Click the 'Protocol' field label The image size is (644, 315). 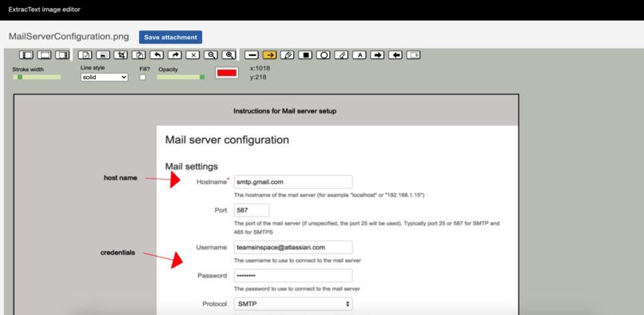coord(214,305)
